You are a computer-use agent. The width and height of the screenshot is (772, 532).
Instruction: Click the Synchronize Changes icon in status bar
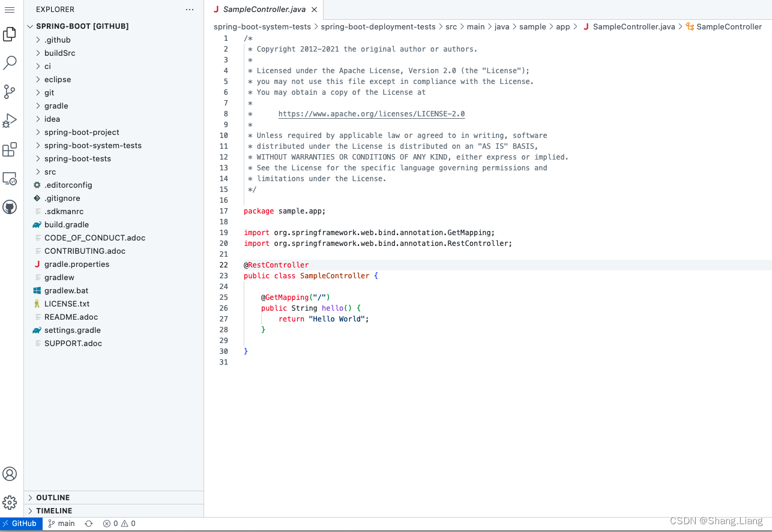tap(88, 523)
